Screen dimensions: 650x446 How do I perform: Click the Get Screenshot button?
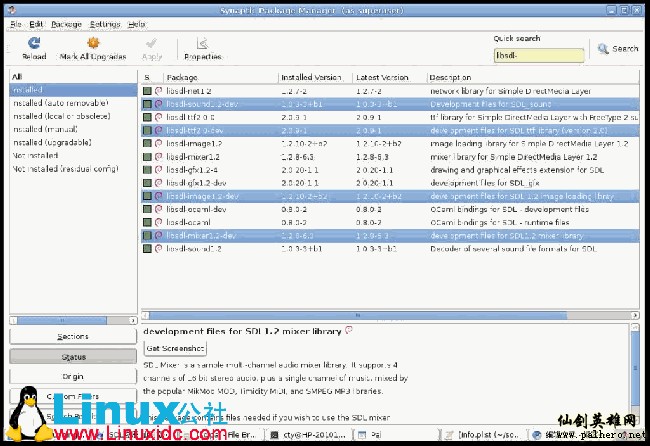point(175,349)
